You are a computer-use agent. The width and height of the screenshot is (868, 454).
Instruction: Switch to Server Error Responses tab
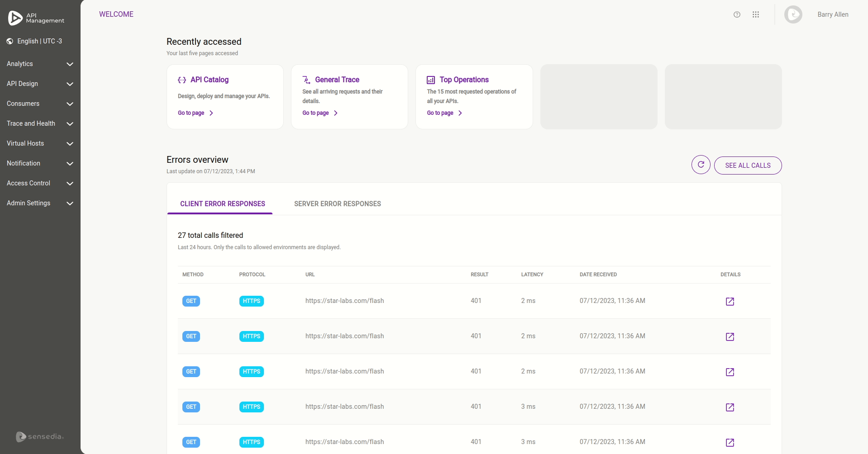[x=337, y=204]
